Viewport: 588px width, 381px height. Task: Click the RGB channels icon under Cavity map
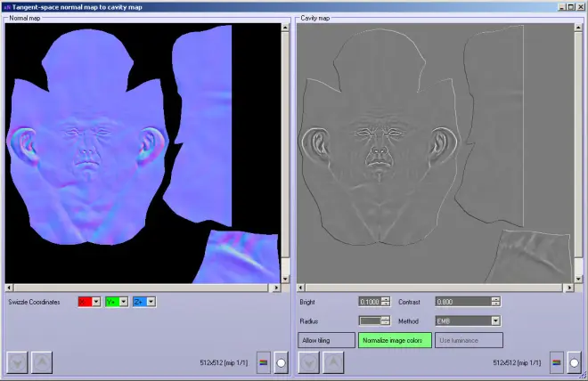(x=557, y=362)
